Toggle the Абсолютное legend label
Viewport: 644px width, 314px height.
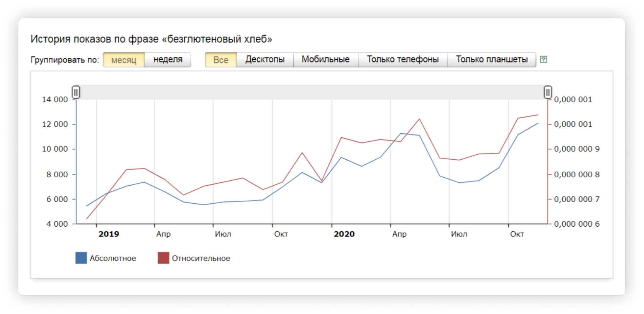click(113, 258)
